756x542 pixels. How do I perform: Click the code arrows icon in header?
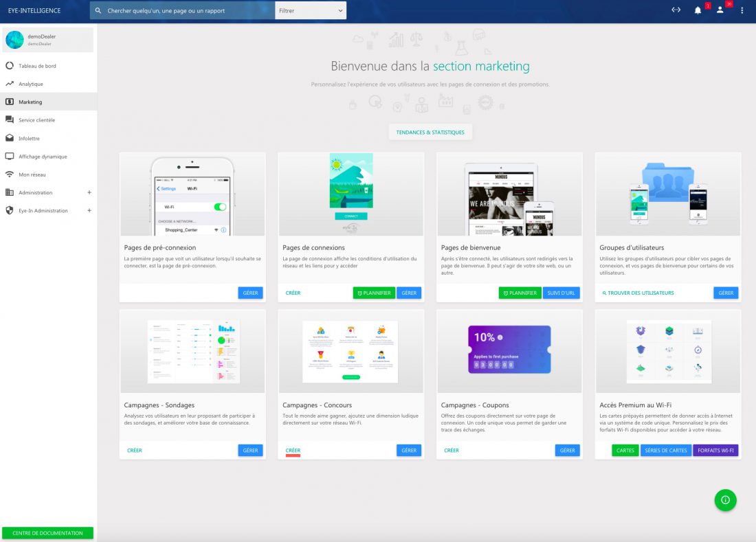pyautogui.click(x=676, y=10)
